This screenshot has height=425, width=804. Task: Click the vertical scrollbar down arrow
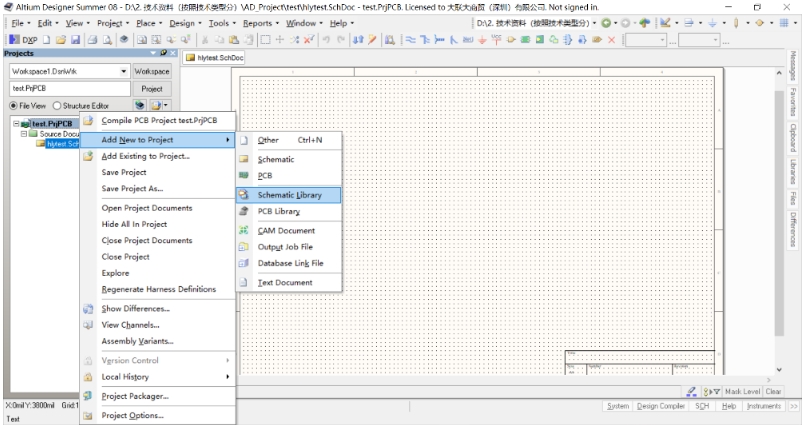[x=779, y=370]
